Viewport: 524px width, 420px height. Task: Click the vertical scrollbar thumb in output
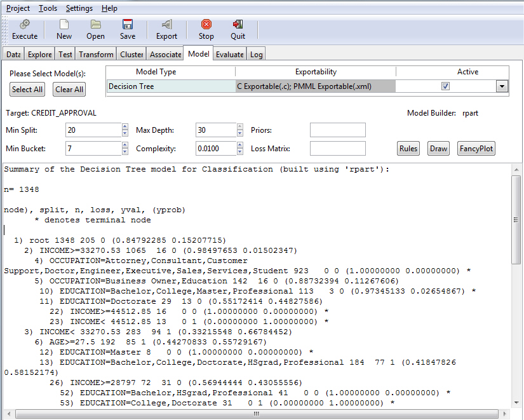[x=516, y=220]
